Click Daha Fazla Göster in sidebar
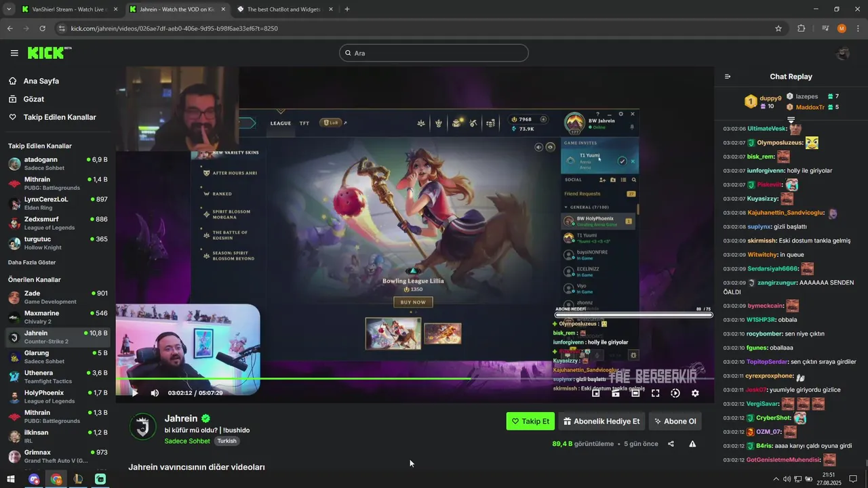 tap(32, 262)
